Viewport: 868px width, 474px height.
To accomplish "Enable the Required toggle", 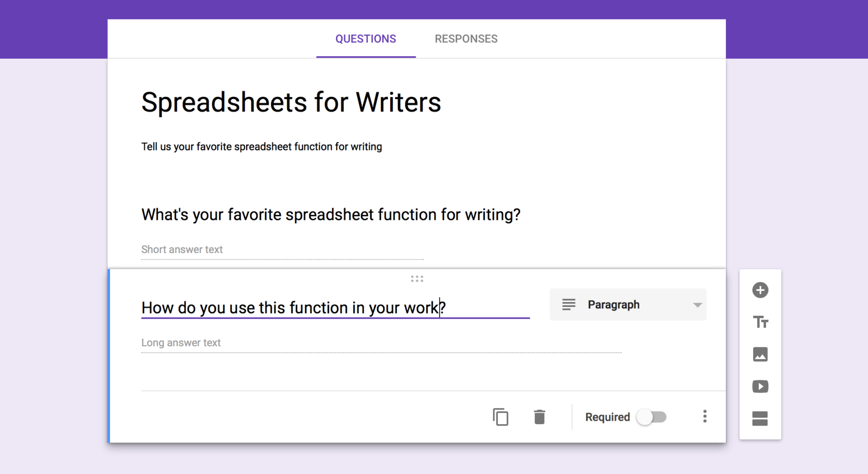I will click(652, 417).
